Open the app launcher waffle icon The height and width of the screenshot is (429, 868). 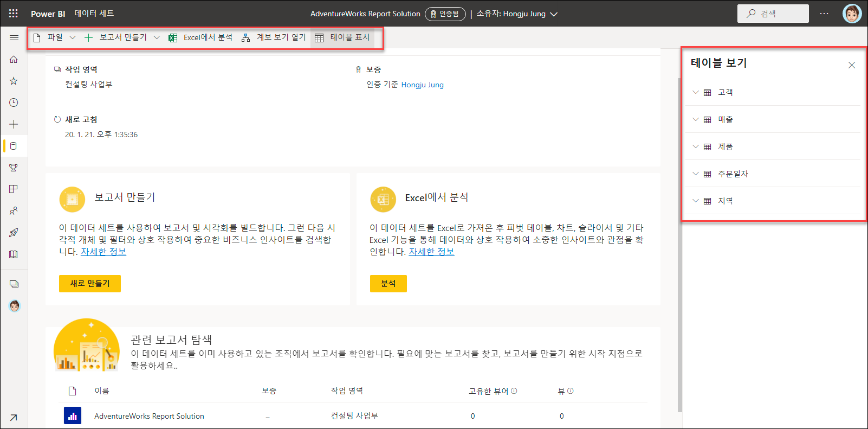click(x=14, y=14)
